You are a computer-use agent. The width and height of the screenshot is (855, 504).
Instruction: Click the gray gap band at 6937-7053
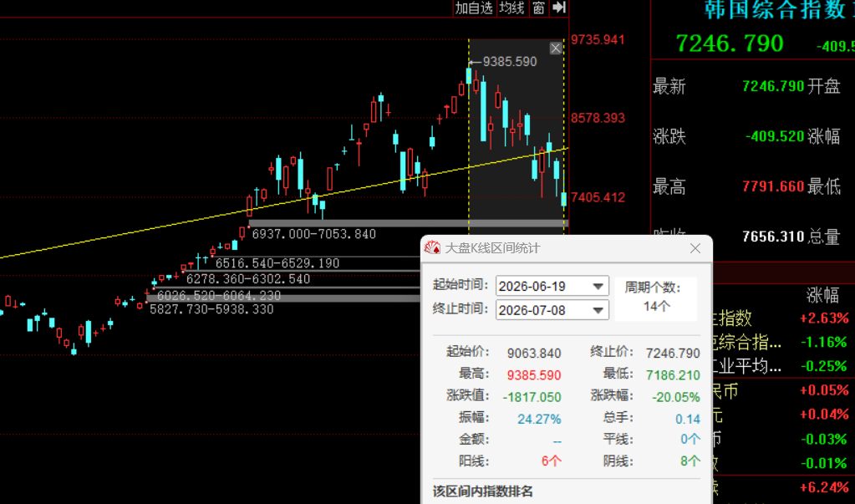409,223
